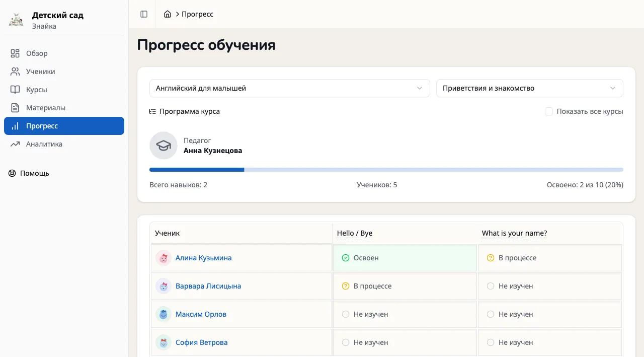Click Варвара's Hello / Bye status icon

[346, 286]
